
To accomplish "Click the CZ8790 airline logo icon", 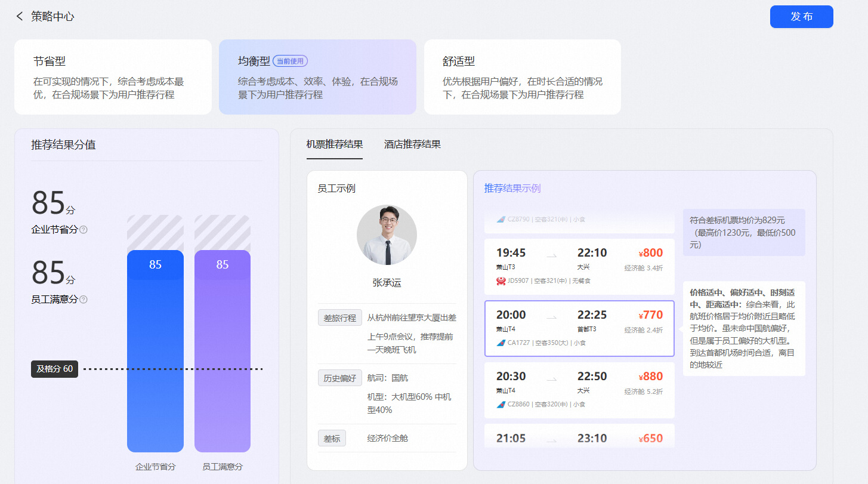I will 501,220.
